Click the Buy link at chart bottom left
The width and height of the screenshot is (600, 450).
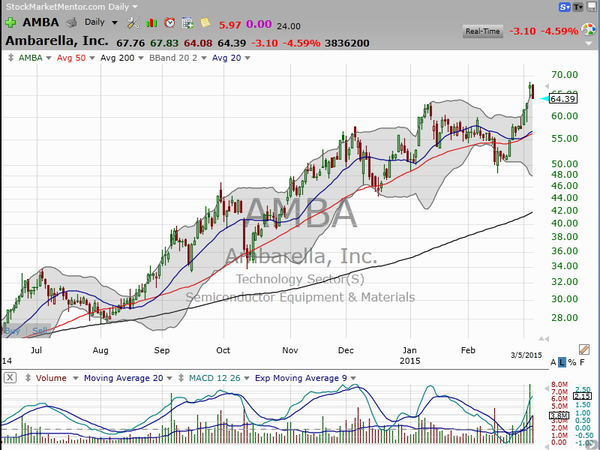[x=12, y=331]
